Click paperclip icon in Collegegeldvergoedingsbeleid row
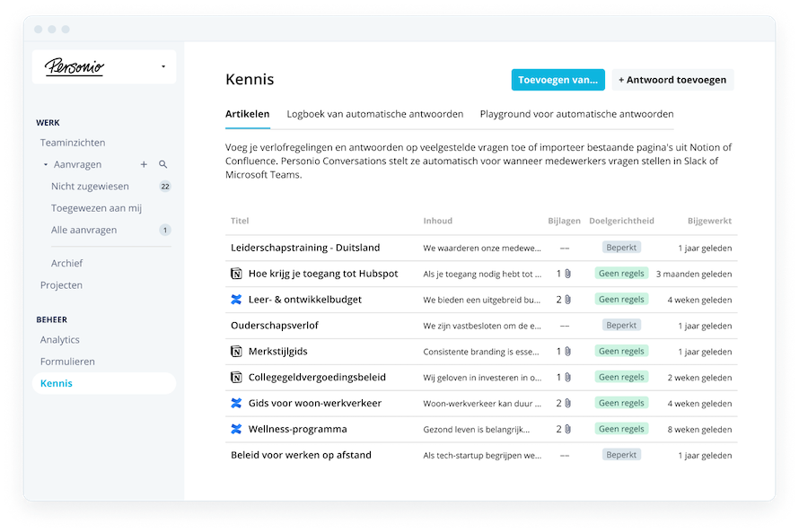This screenshot has width=799, height=532. (567, 378)
